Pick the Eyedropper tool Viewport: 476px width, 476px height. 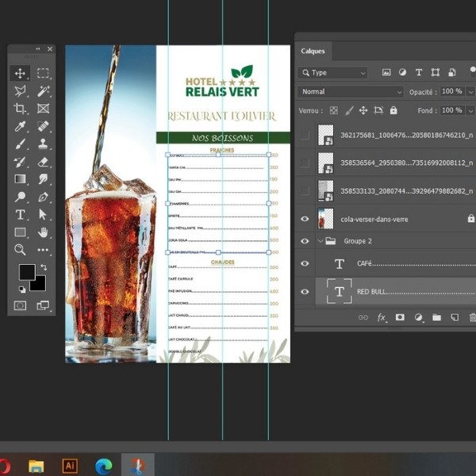21,126
